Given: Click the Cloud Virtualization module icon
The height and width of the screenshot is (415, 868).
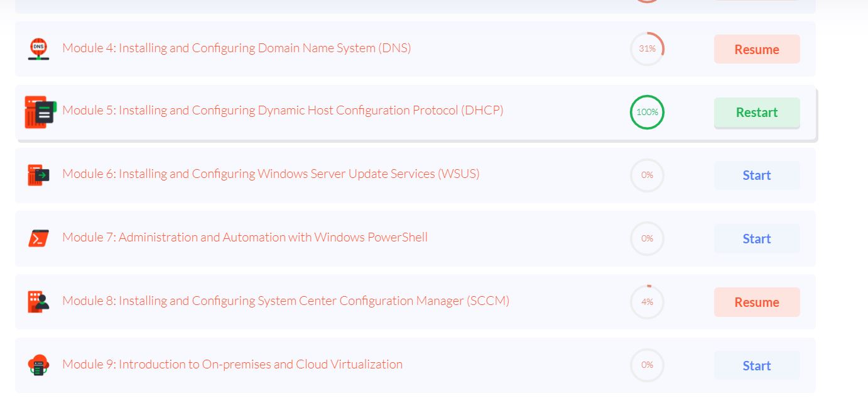Looking at the screenshot, I should 38,365.
